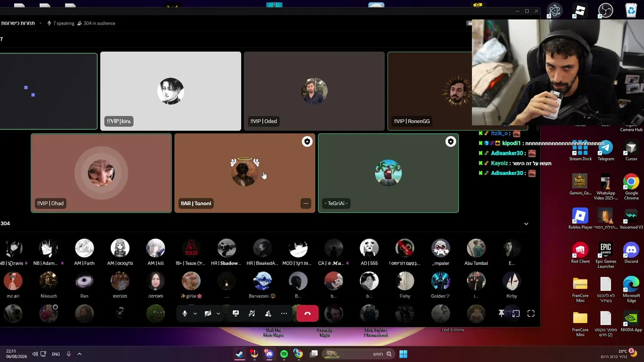Open camera options arrow beside the camera button
Screen dimensions: 644x362
(x=218, y=314)
